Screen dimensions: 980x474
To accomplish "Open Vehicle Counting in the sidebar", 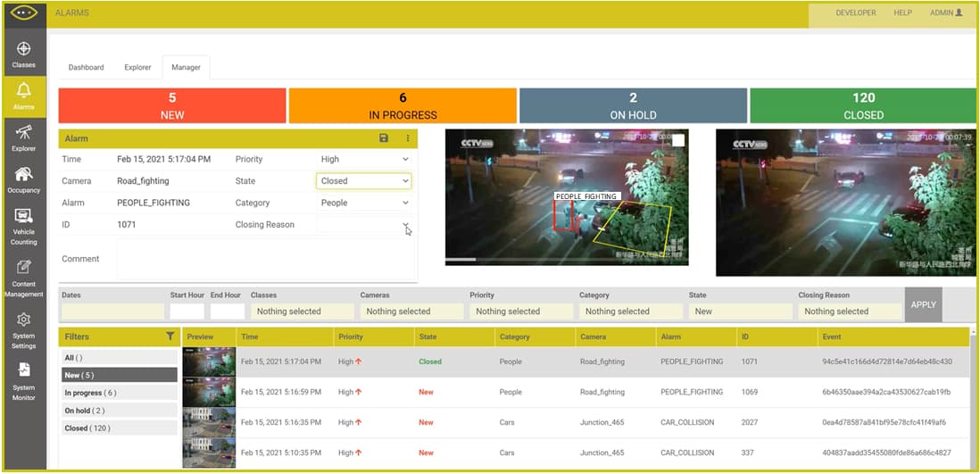I will (x=24, y=225).
